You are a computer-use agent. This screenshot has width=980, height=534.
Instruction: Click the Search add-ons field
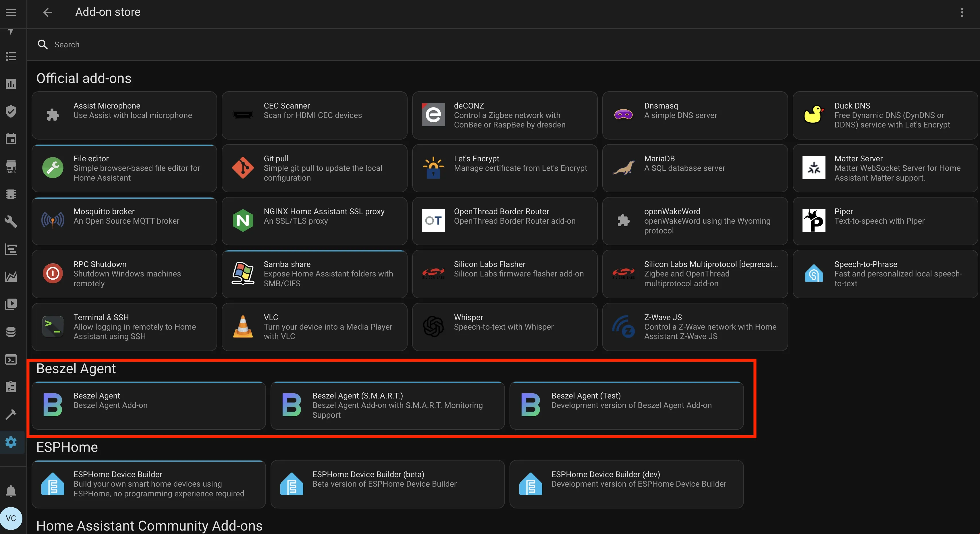click(x=503, y=44)
